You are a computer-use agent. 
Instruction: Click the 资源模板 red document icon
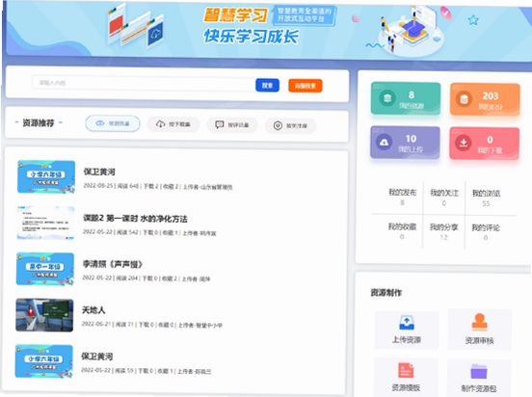coord(406,370)
